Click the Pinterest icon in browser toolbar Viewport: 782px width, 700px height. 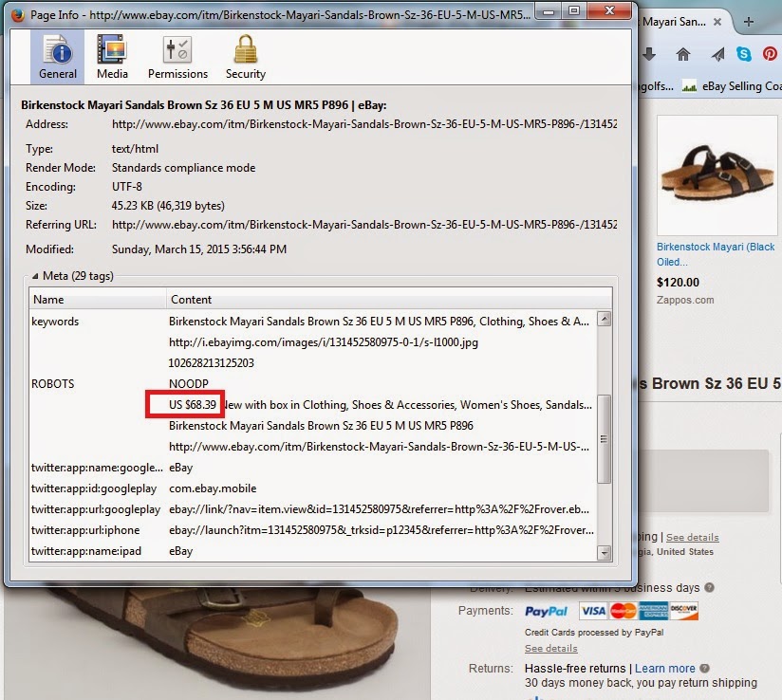(x=771, y=54)
